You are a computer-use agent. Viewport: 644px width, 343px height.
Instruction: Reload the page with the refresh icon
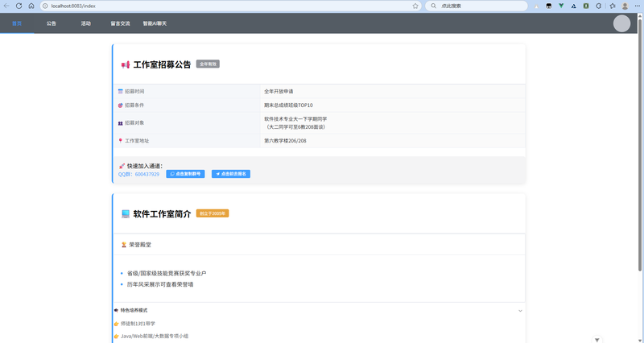(19, 6)
